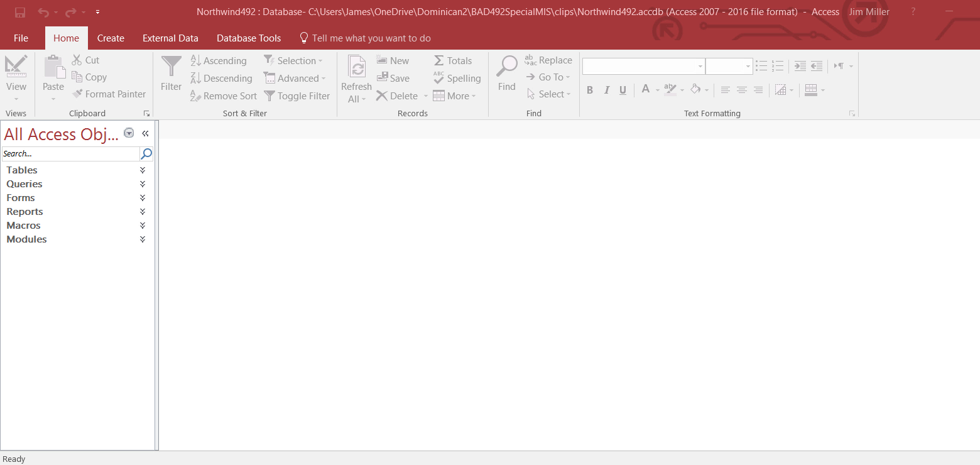Run the Spelling check
Screen dimensions: 980x465
[x=457, y=79]
